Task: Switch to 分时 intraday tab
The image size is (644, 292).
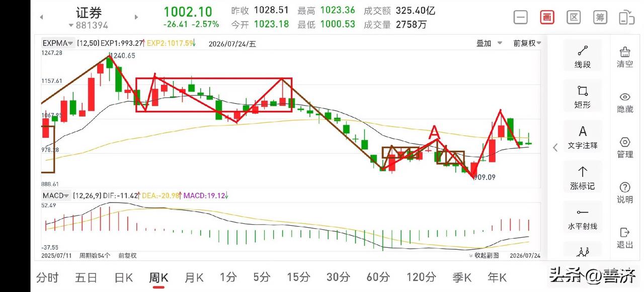Action: pyautogui.click(x=48, y=277)
